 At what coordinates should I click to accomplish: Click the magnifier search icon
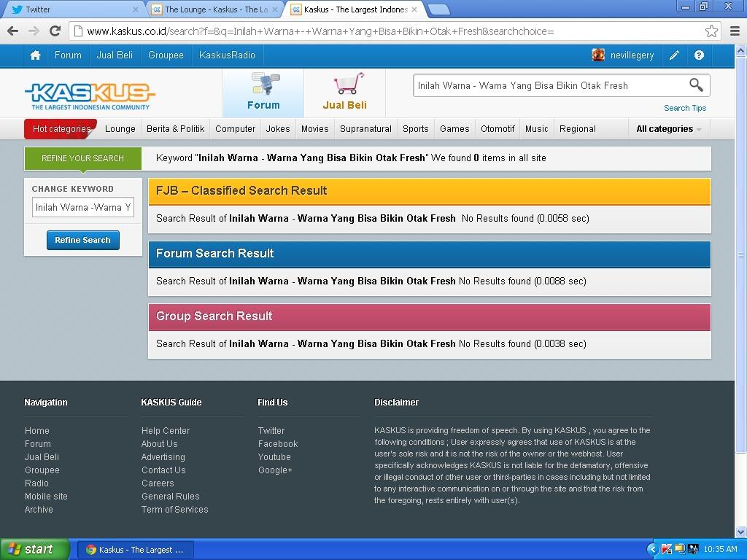pos(696,85)
